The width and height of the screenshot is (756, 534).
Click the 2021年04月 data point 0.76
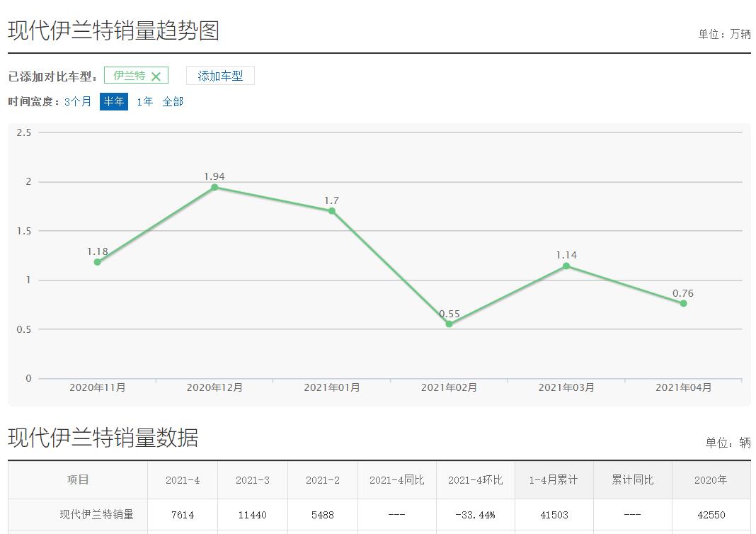pos(683,303)
